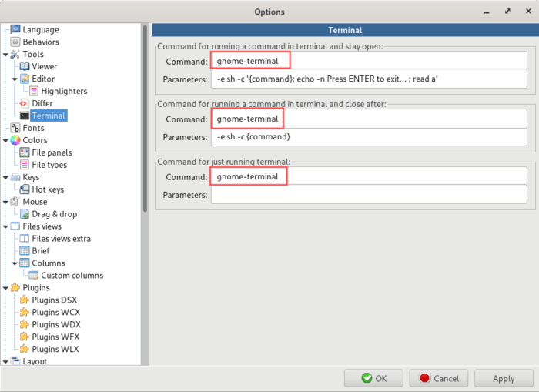
Task: Click the Viewer book icon
Action: pyautogui.click(x=25, y=66)
